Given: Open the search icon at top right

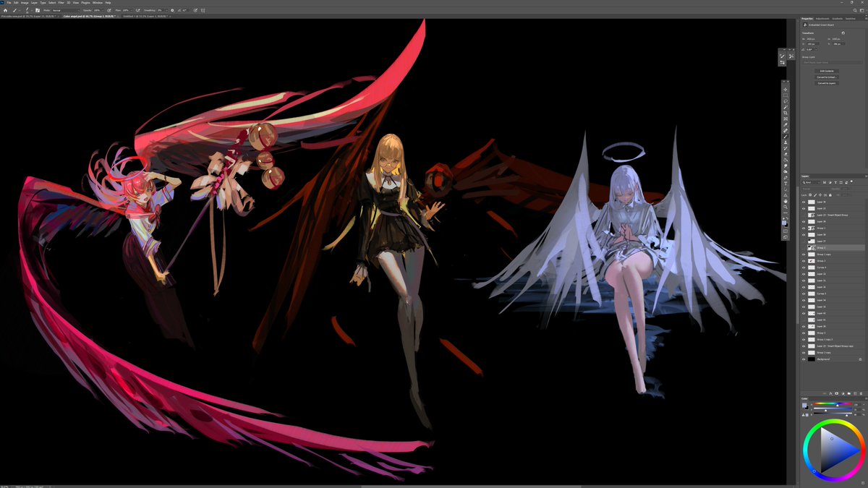Looking at the screenshot, I should click(855, 10).
